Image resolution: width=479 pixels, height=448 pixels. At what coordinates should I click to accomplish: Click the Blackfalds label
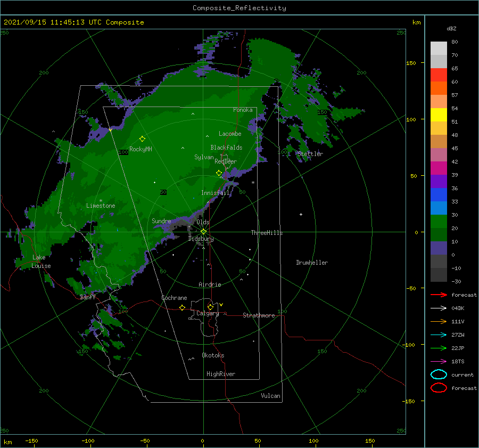226,148
